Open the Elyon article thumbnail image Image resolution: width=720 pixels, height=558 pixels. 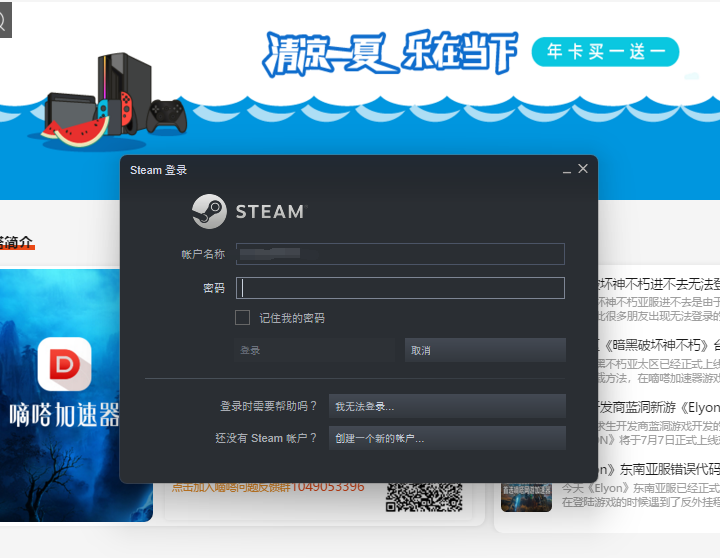pos(526,497)
